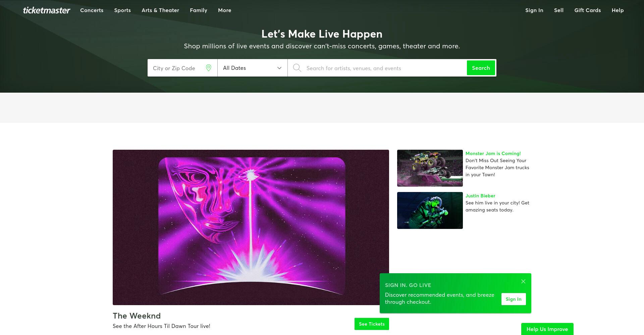Screen dimensions: 644x335
Task: Click Sign In inside the green popup
Action: tap(514, 299)
